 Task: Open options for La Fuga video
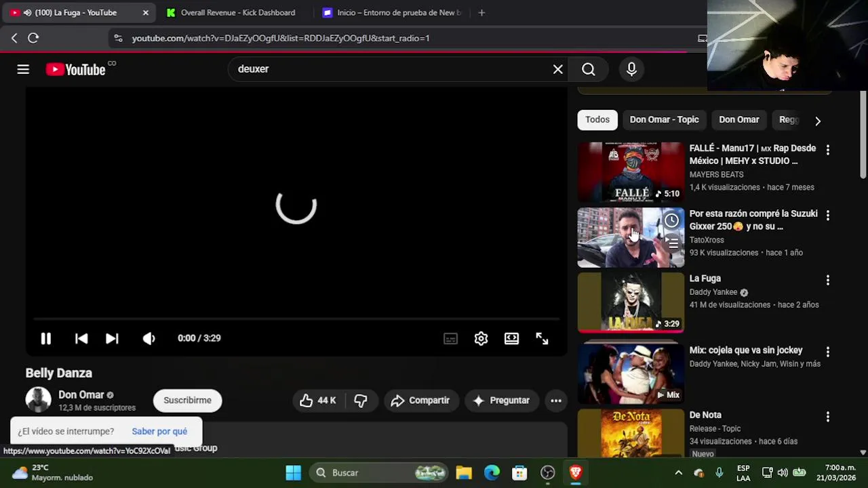[x=827, y=280]
